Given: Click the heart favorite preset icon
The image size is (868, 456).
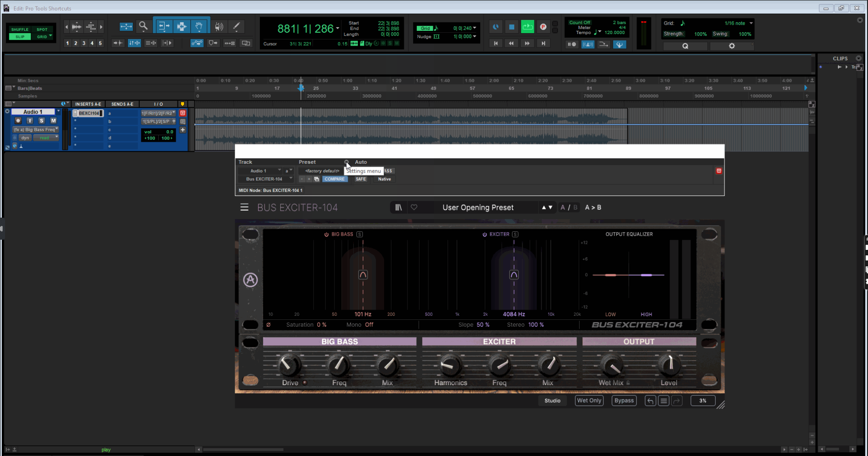Looking at the screenshot, I should [414, 208].
